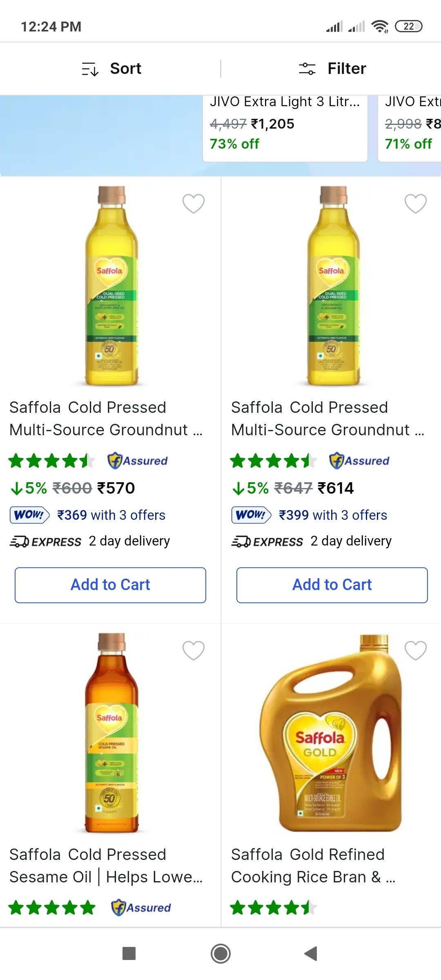
Task: Tap the Assured badge on Saffola Sesame Oil
Action: [x=141, y=908]
